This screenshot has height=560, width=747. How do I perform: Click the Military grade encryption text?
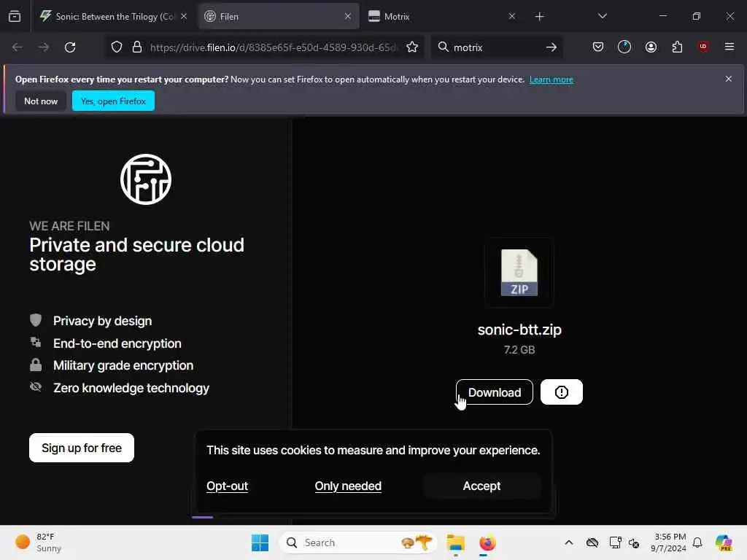tap(123, 365)
